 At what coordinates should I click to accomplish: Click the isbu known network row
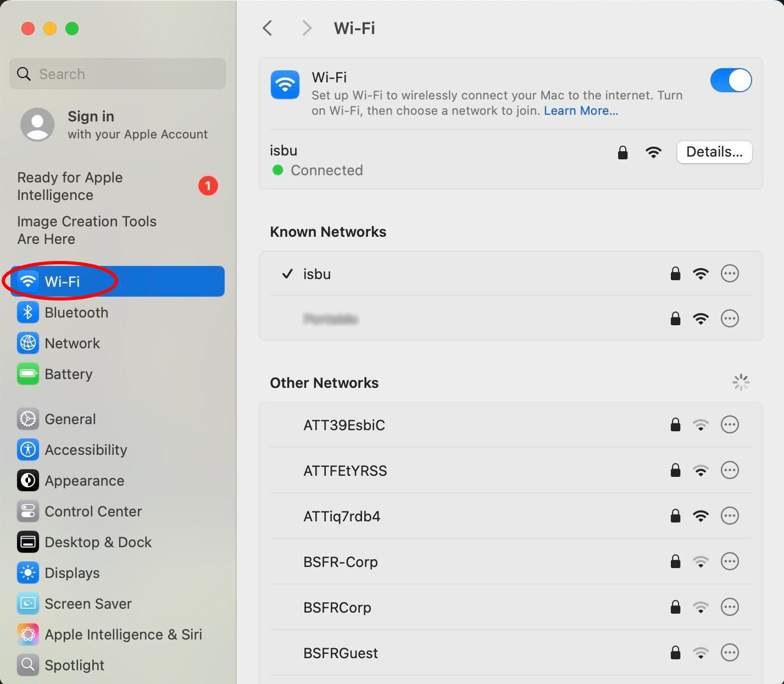coord(511,274)
